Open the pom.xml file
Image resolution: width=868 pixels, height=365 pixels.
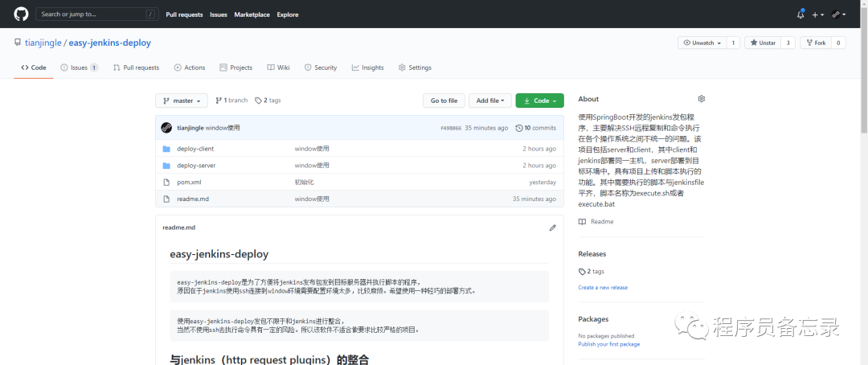(190, 182)
